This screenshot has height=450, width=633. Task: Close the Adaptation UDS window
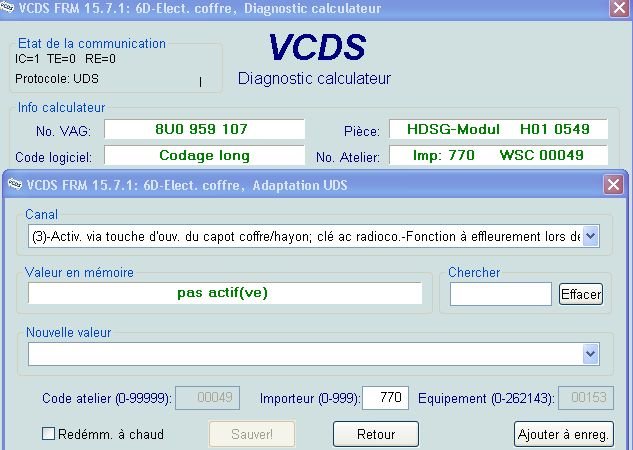613,185
